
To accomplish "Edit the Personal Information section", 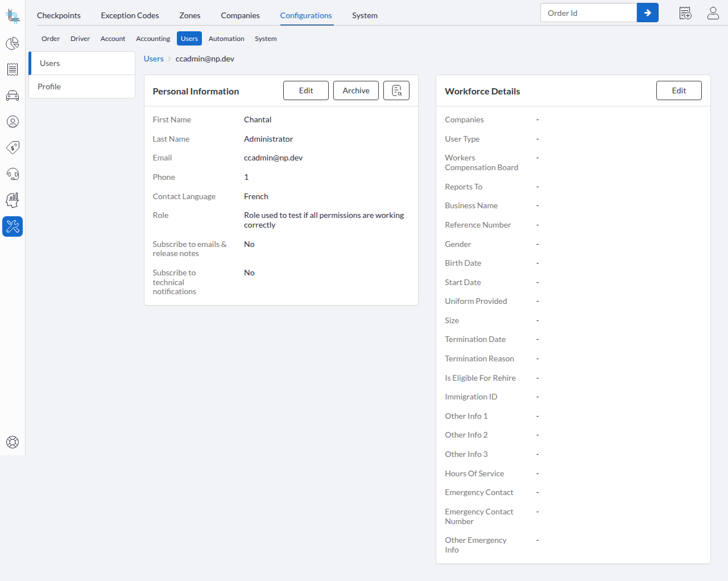I will coord(306,90).
